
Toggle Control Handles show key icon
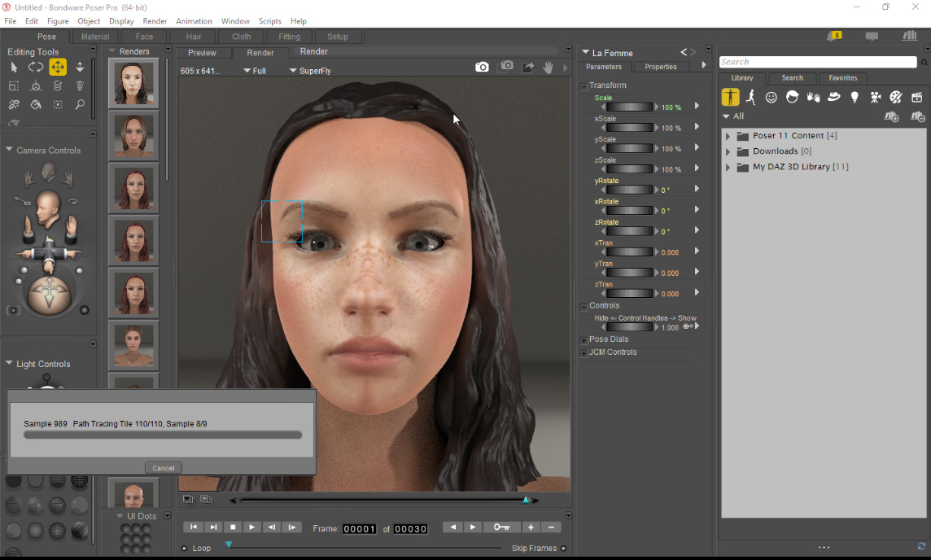tap(688, 326)
